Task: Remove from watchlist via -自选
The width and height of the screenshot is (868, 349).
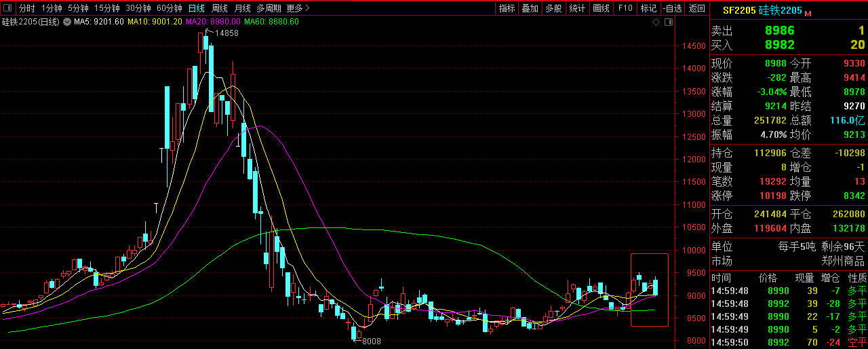Action: pyautogui.click(x=672, y=8)
